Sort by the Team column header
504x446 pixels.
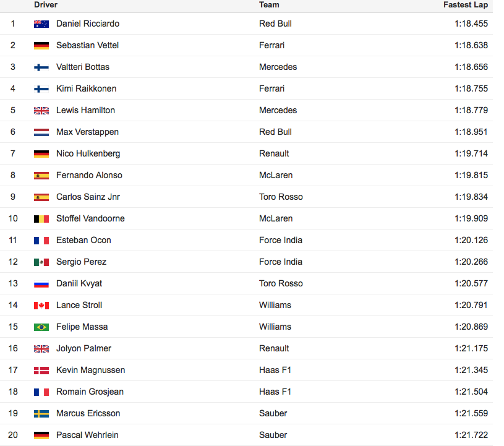tap(269, 5)
